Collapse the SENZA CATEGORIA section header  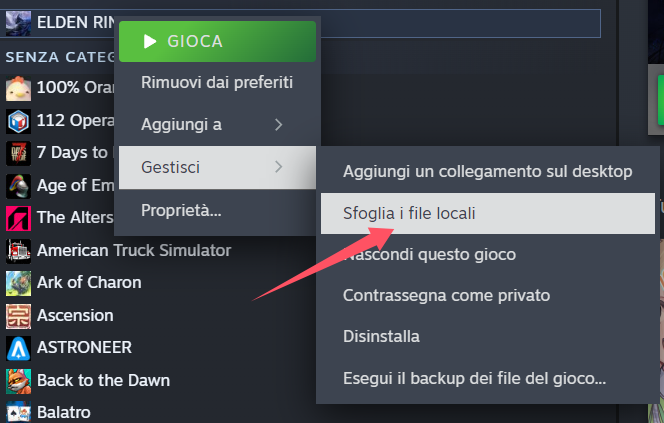[x=59, y=57]
